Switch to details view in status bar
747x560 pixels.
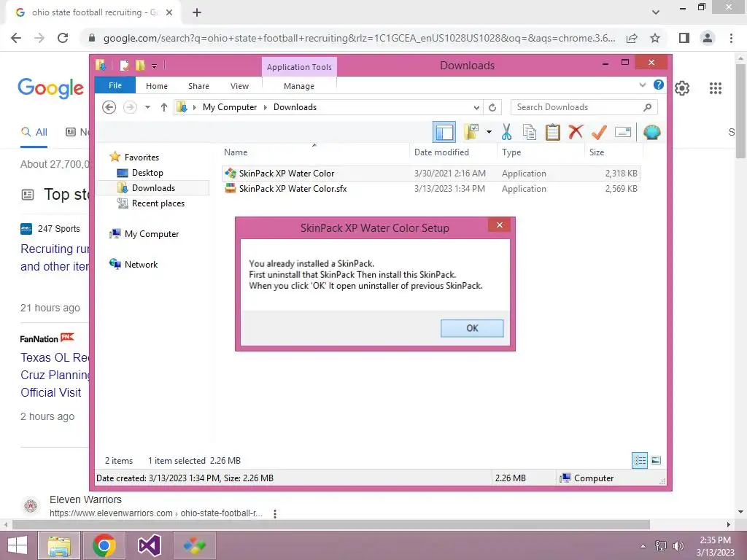click(x=639, y=460)
